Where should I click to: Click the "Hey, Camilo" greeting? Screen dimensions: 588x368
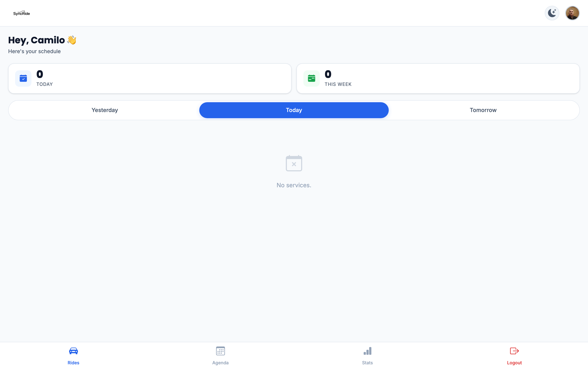[x=42, y=40]
